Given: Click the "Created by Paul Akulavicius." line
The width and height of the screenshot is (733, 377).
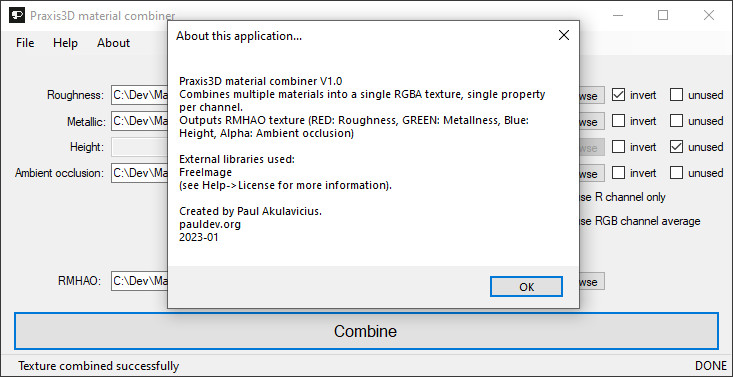Looking at the screenshot, I should [x=251, y=211].
